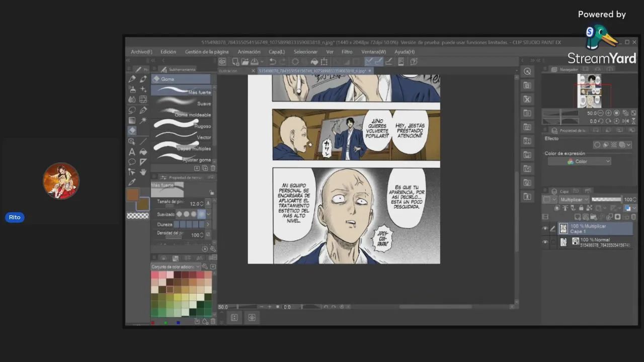Click the wrench settings icon under tool properties

pyautogui.click(x=212, y=248)
